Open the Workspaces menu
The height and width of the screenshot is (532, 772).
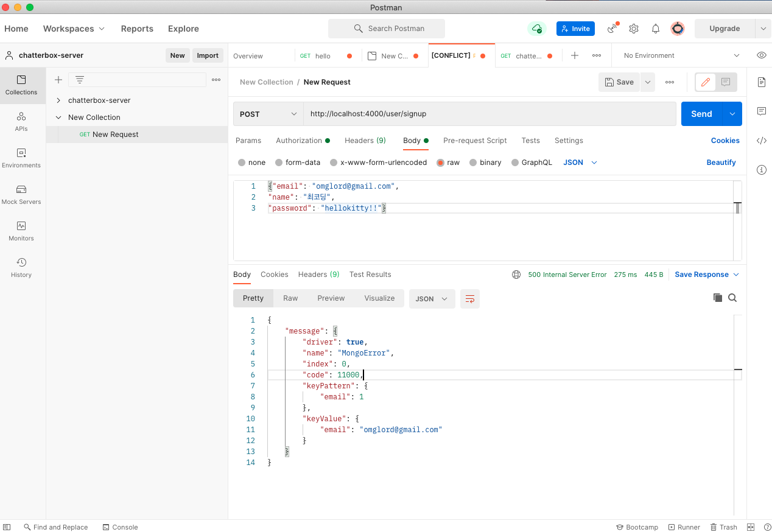tap(74, 29)
